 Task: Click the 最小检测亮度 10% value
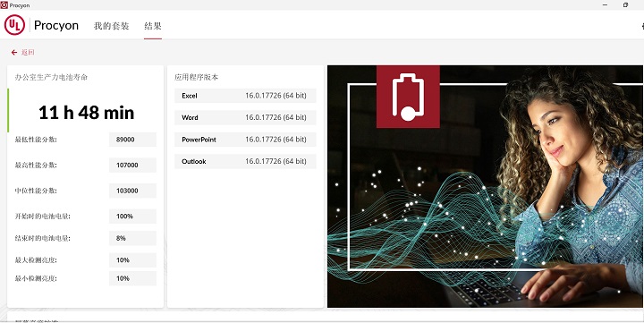132,278
